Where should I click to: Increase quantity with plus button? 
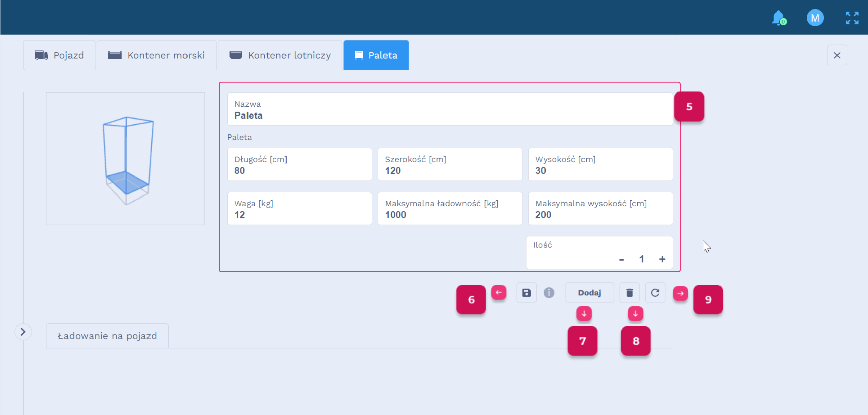coord(662,260)
